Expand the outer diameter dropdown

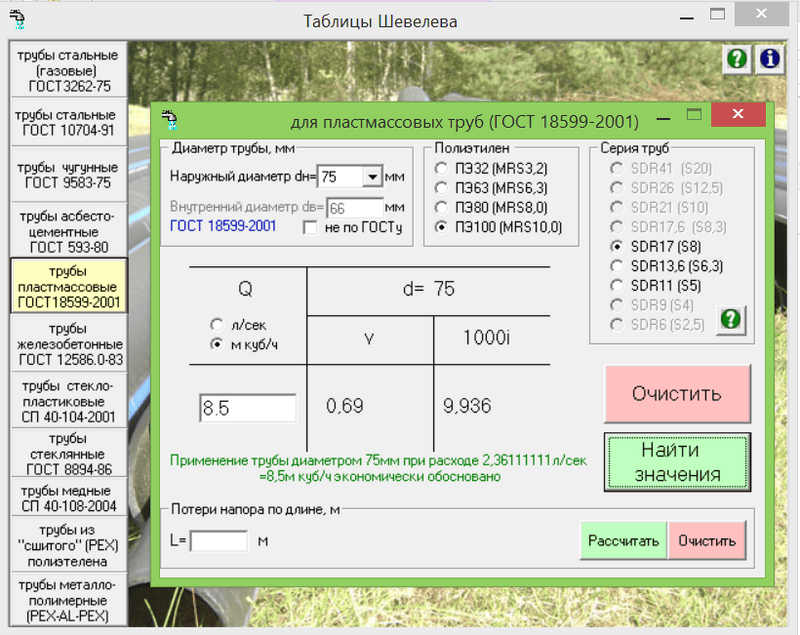click(x=373, y=177)
